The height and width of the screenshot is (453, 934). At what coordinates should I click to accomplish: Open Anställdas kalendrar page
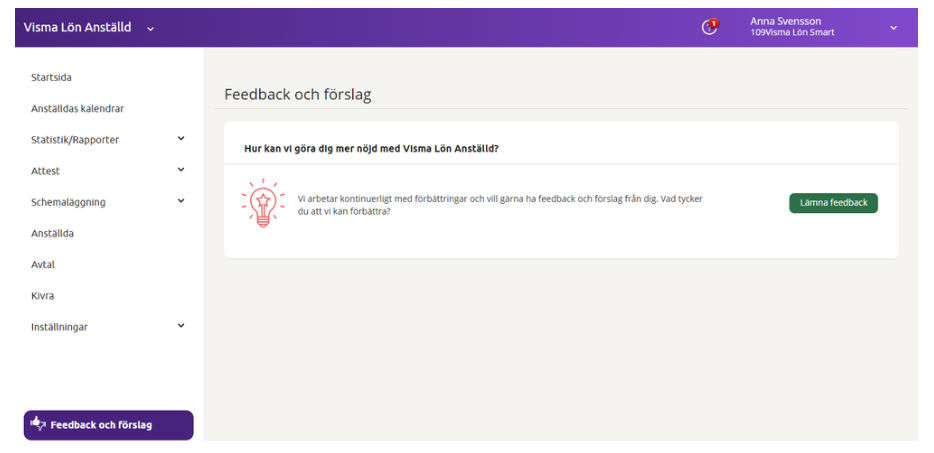pyautogui.click(x=77, y=108)
